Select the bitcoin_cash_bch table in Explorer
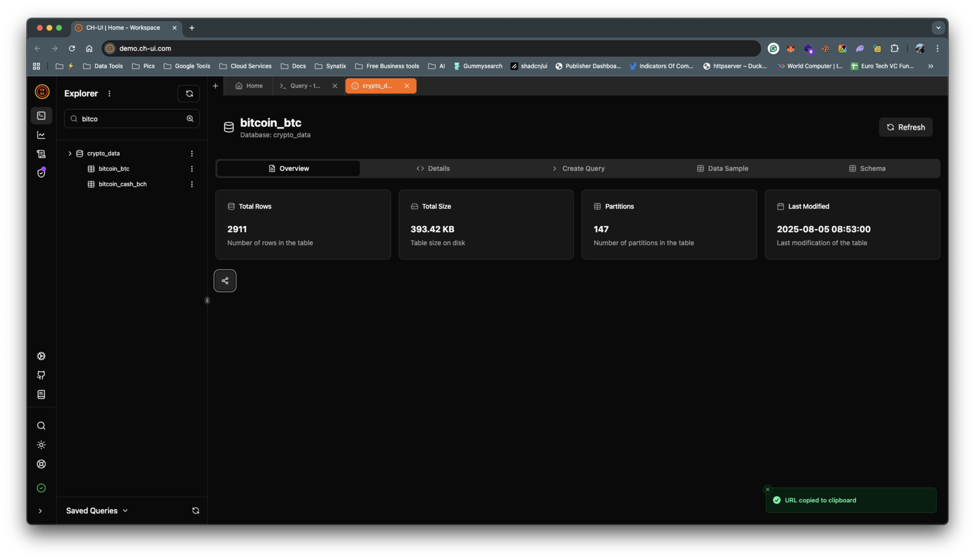The image size is (975, 560). click(122, 184)
